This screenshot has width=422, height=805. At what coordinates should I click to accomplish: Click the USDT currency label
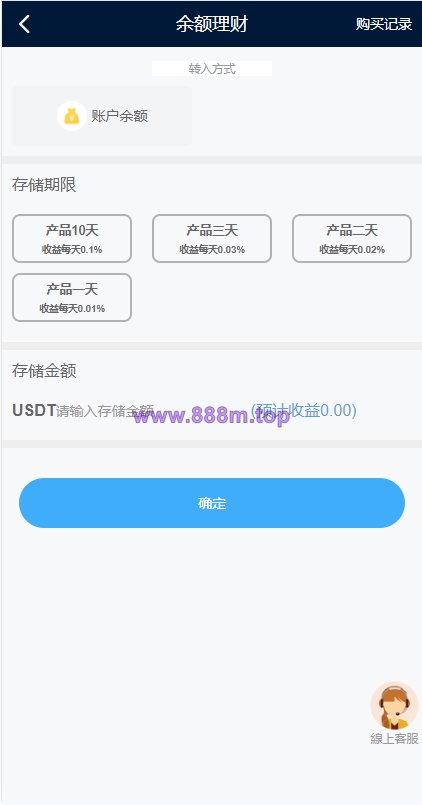(x=34, y=411)
